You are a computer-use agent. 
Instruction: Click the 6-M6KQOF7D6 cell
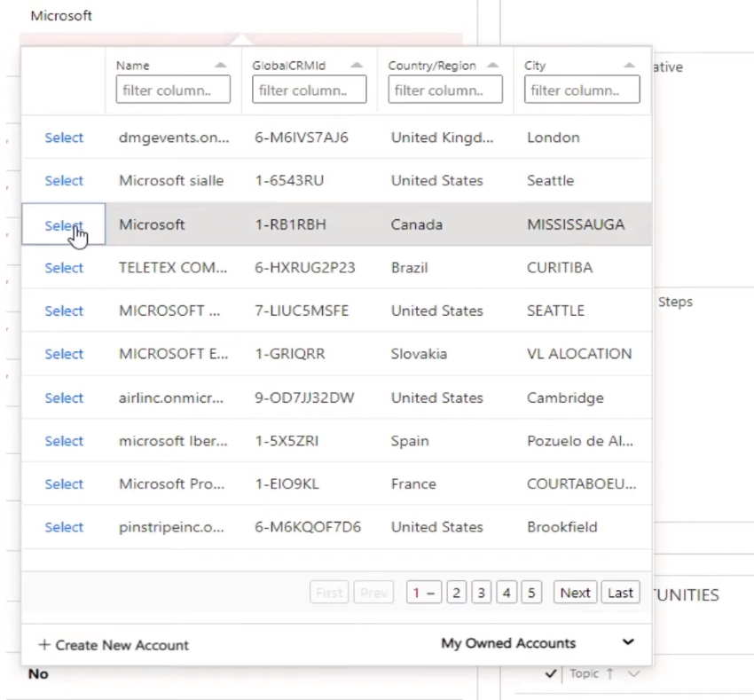[x=308, y=527]
